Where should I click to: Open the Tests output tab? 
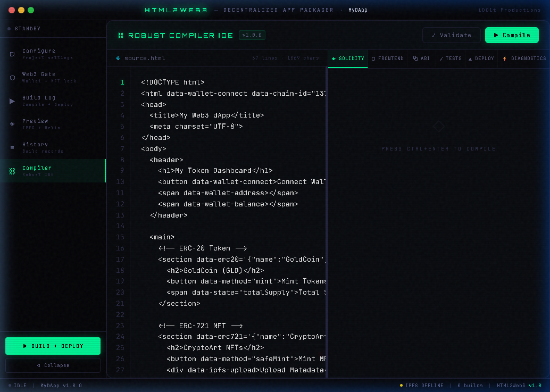[451, 59]
